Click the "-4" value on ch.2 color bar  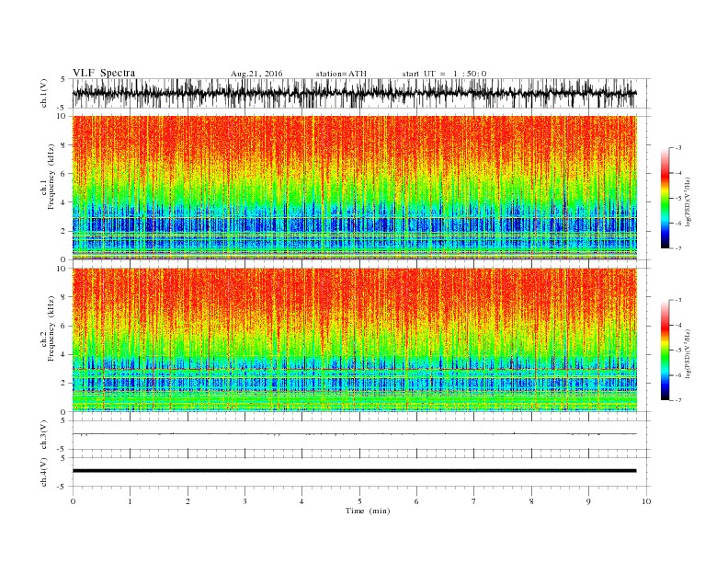[678, 325]
